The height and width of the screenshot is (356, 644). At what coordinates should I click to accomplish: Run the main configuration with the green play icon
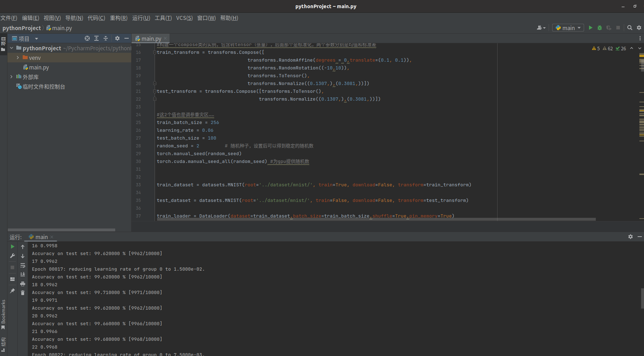click(590, 28)
